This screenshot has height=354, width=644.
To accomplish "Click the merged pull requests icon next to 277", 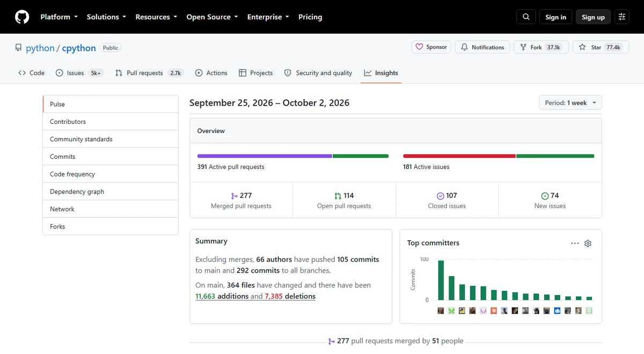I will (234, 196).
